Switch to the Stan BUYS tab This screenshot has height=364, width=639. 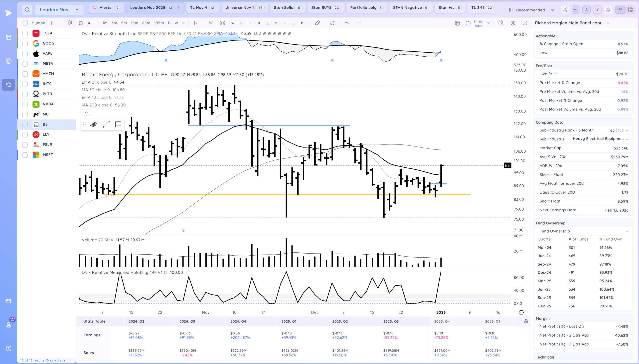[x=325, y=7]
